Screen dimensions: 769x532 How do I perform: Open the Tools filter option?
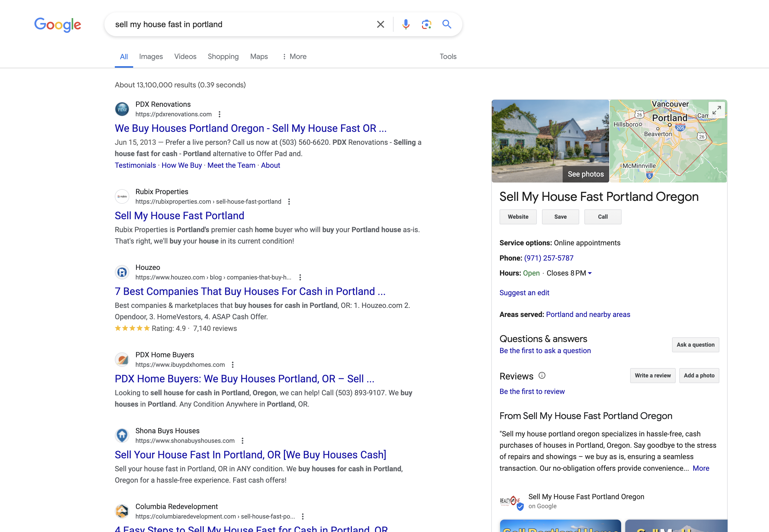point(448,57)
